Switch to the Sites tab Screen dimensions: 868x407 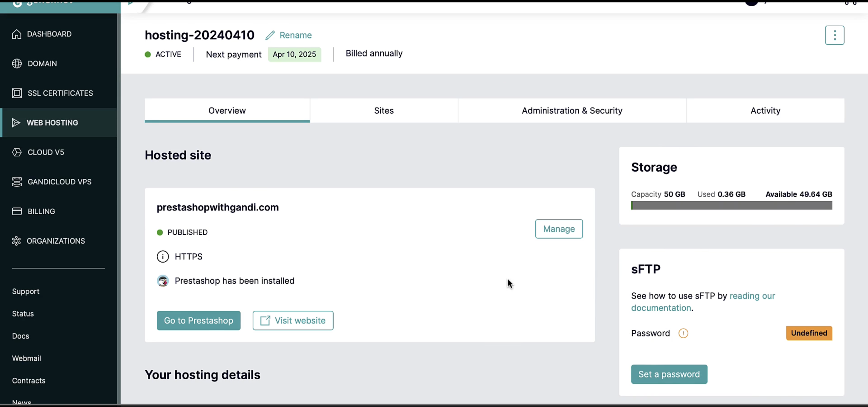coord(384,111)
